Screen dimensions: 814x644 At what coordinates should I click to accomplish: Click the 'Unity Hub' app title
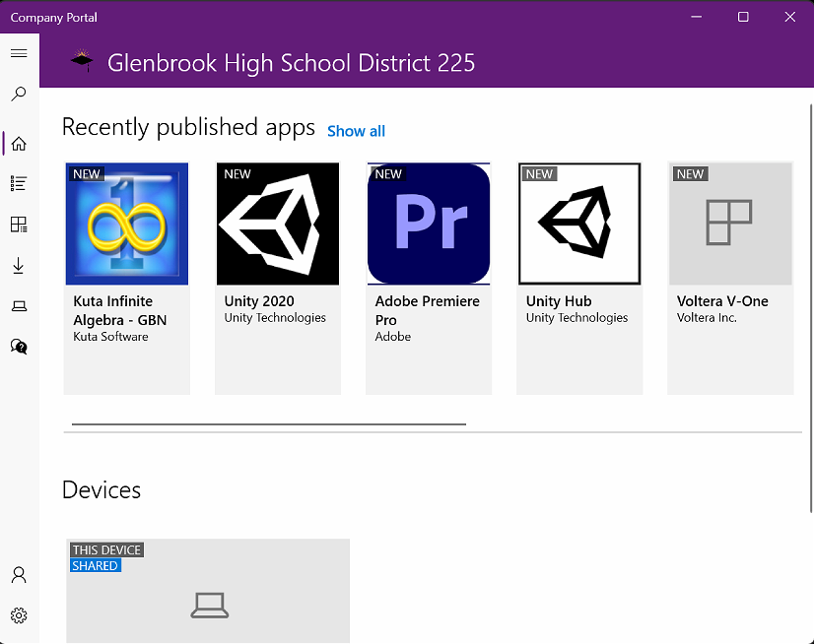559,301
